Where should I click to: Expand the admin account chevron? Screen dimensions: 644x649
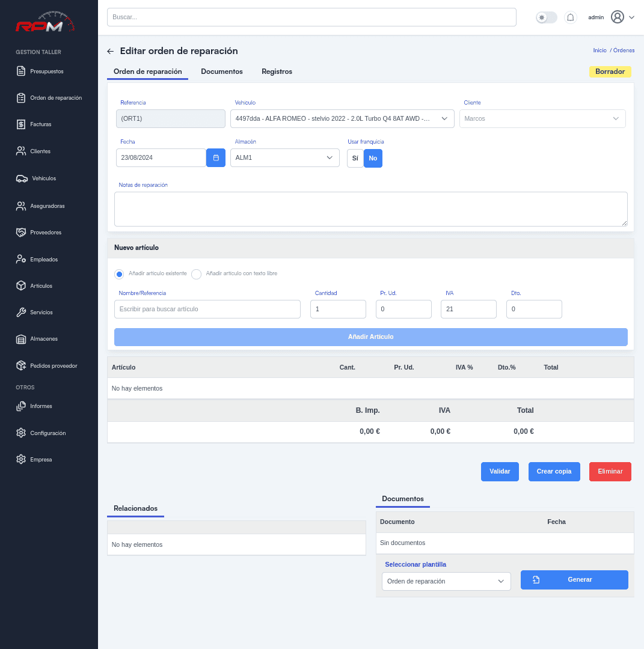(631, 17)
